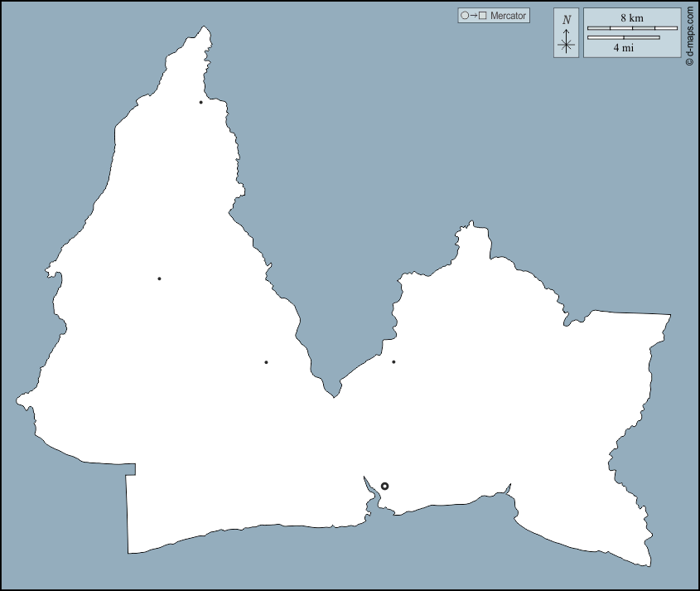Click the 8 km scale label
The height and width of the screenshot is (591, 700).
coord(631,17)
